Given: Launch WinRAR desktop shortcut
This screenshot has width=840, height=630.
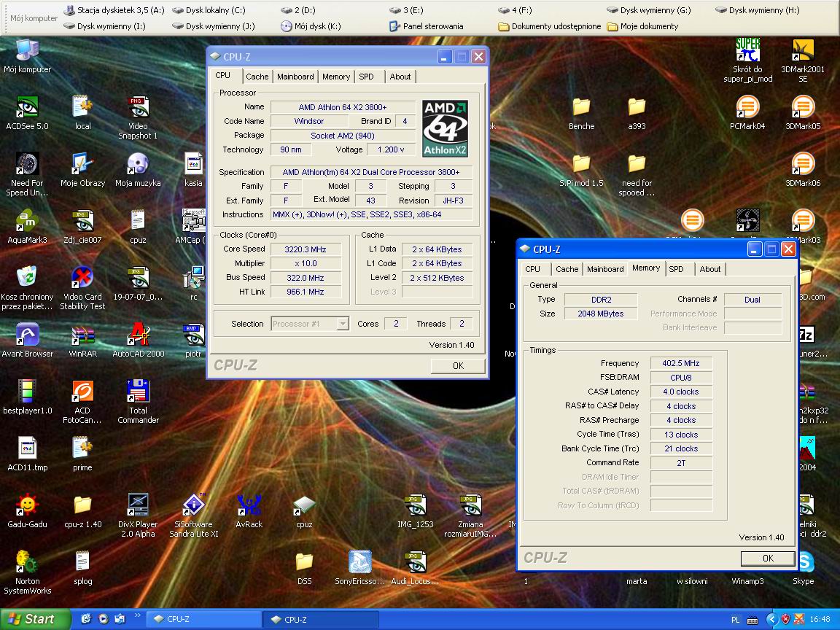Looking at the screenshot, I should pyautogui.click(x=82, y=341).
